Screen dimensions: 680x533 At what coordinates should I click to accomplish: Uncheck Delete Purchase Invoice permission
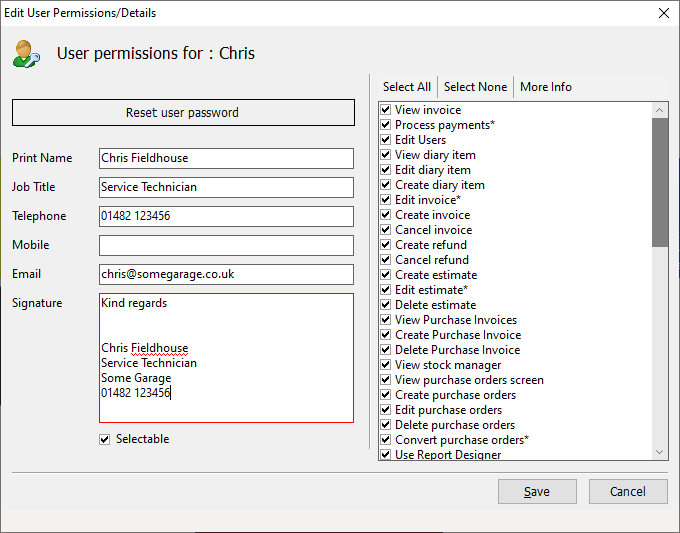pyautogui.click(x=386, y=350)
